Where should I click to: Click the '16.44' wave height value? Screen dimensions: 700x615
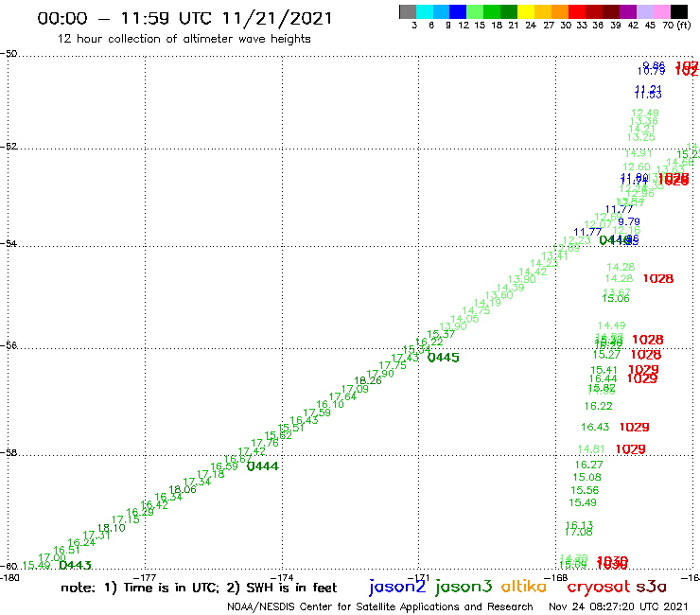[604, 378]
